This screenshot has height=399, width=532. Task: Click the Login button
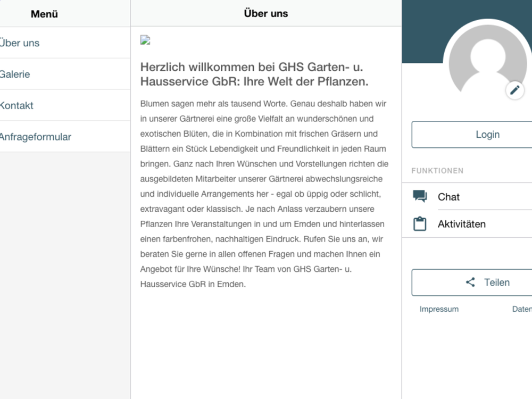point(472,135)
